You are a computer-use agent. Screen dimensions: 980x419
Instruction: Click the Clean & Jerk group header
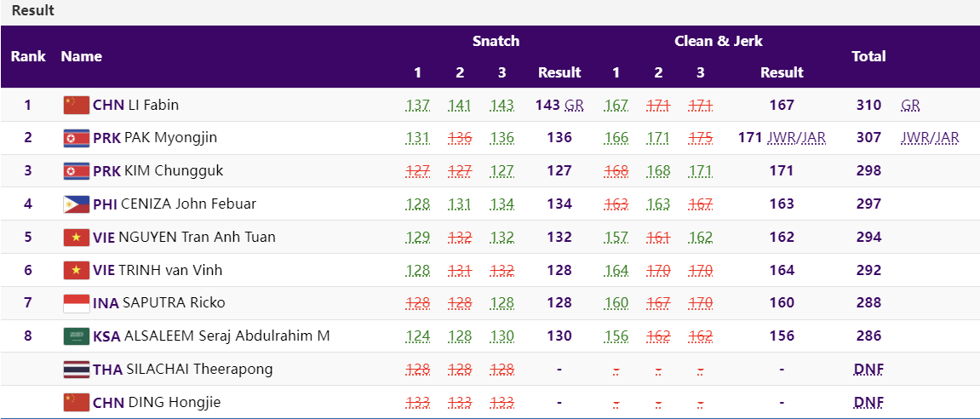[719, 41]
